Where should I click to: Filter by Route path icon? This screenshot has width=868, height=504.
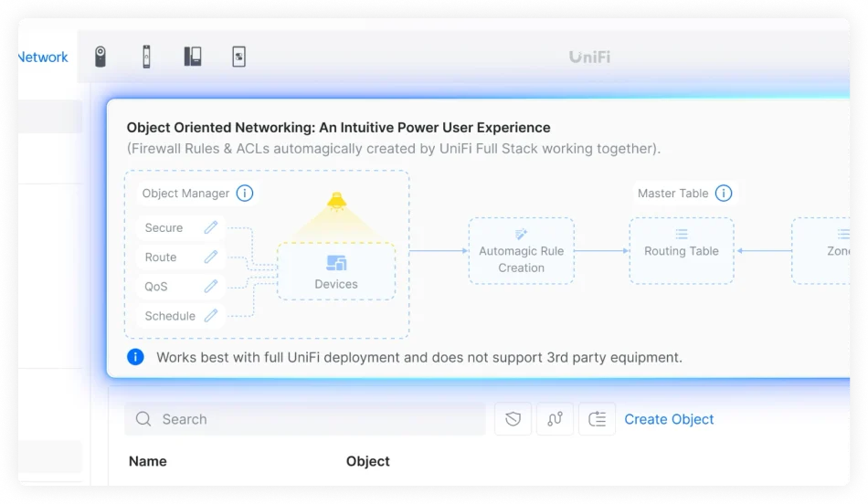pyautogui.click(x=555, y=419)
